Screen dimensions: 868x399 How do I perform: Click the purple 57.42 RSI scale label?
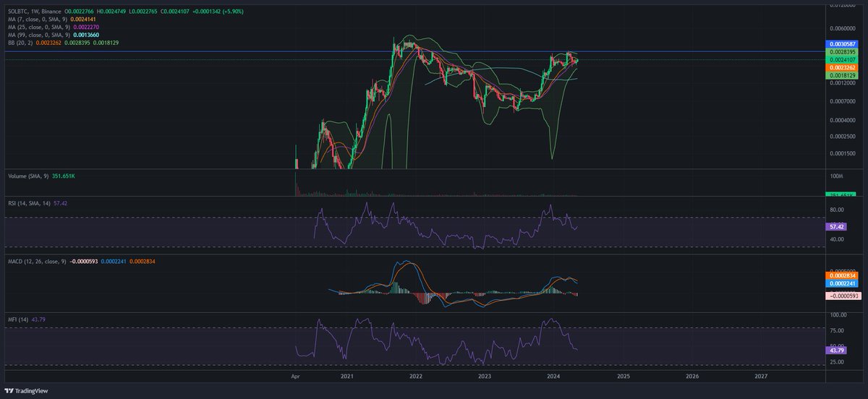click(836, 226)
